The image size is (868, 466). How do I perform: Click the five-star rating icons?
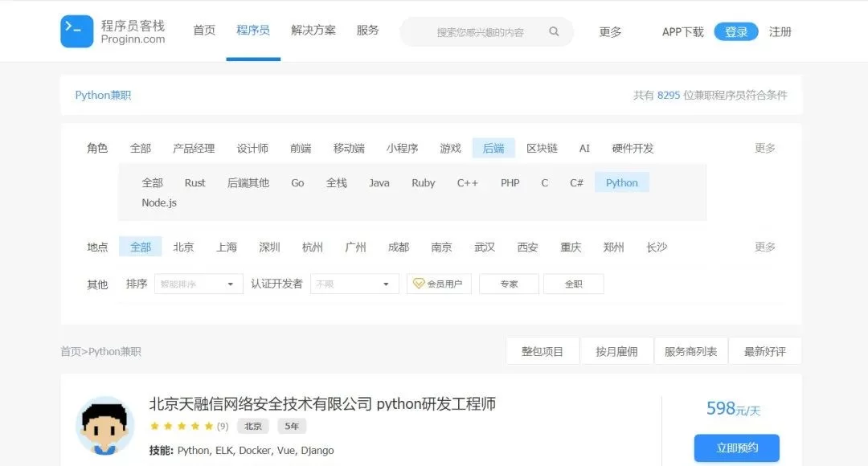pyautogui.click(x=182, y=427)
